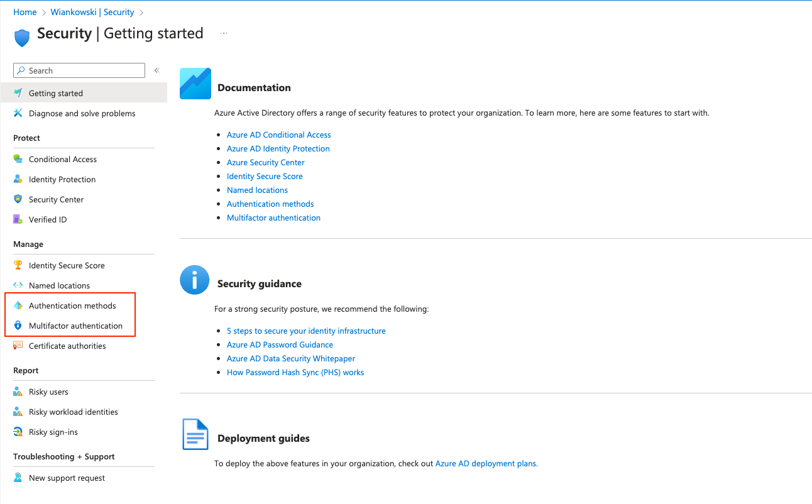The image size is (812, 504).
Task: Click the Getting started menu icon
Action: (x=18, y=93)
